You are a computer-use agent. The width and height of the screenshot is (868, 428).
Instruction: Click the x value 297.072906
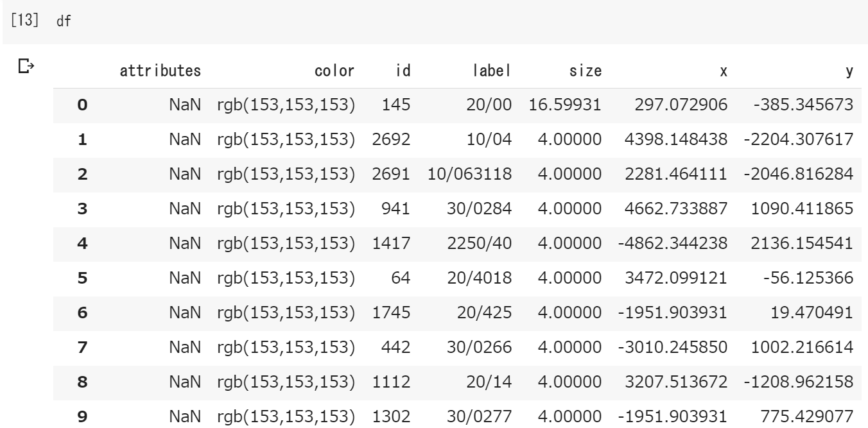[x=691, y=105]
